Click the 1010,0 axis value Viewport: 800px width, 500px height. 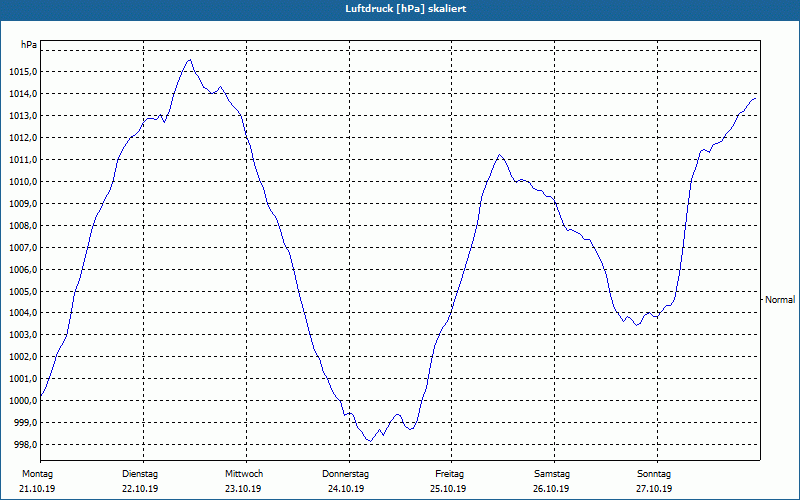click(23, 182)
